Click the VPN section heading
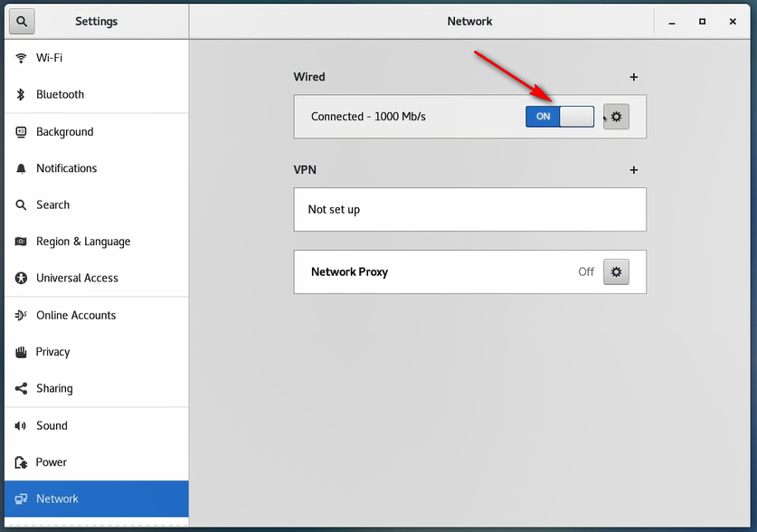The width and height of the screenshot is (757, 532). pos(305,170)
